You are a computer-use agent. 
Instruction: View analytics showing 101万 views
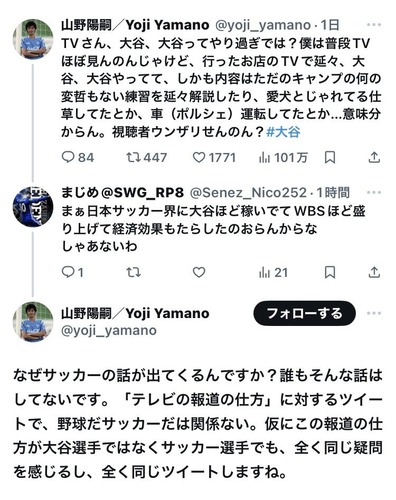(x=283, y=157)
